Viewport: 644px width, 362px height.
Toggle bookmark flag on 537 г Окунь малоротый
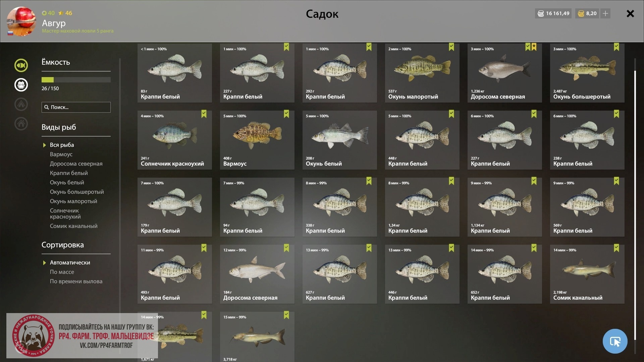click(x=451, y=47)
